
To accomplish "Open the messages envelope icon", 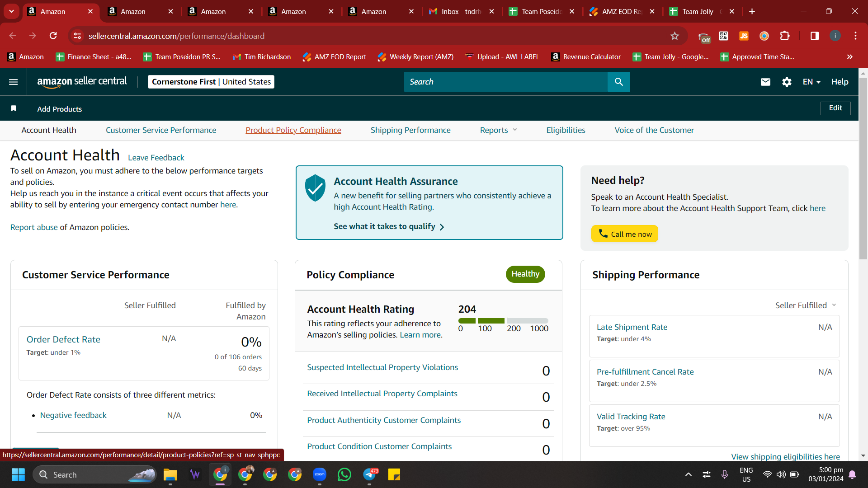I will [765, 82].
